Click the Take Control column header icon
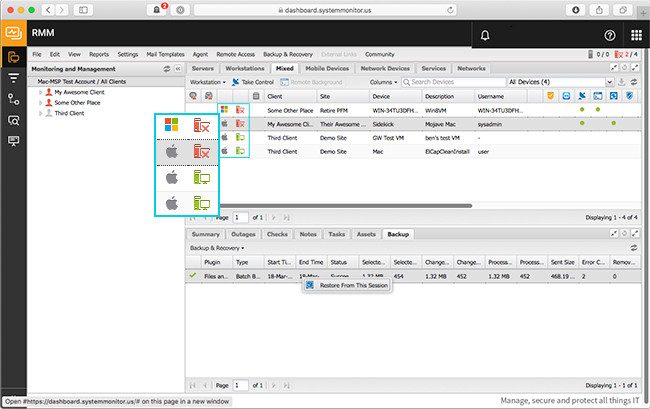650x409 pixels. pos(582,96)
